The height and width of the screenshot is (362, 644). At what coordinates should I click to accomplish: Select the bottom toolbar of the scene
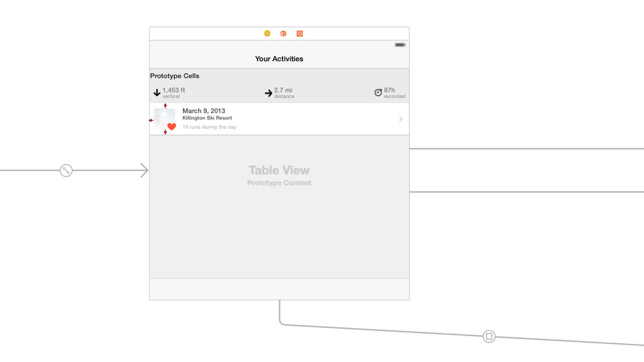(279, 289)
